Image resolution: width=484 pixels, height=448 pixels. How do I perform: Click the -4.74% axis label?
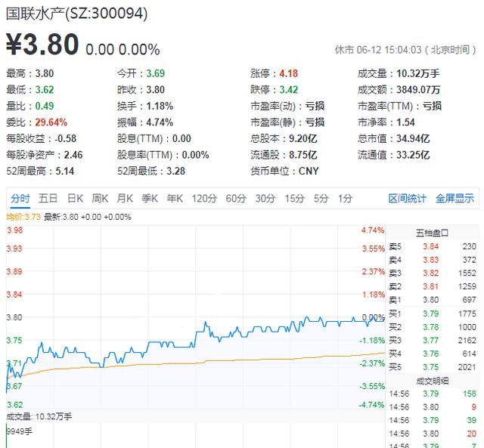click(x=372, y=404)
